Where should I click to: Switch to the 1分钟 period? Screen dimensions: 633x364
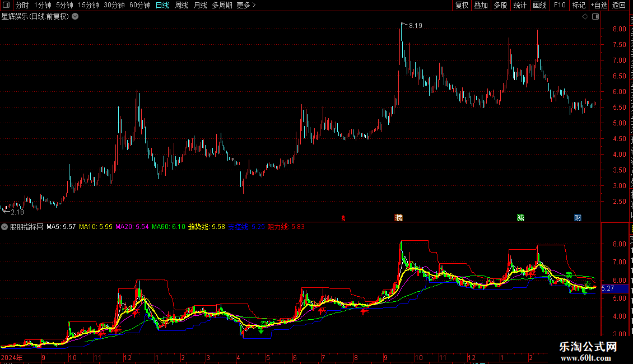[43, 5]
